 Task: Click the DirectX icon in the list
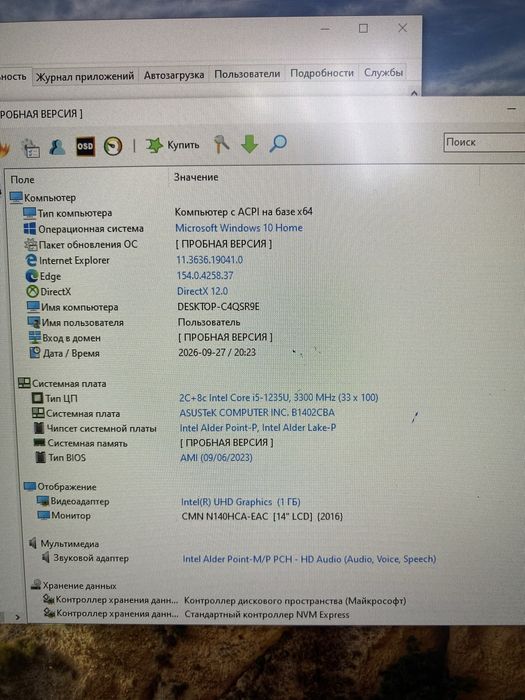click(x=33, y=292)
